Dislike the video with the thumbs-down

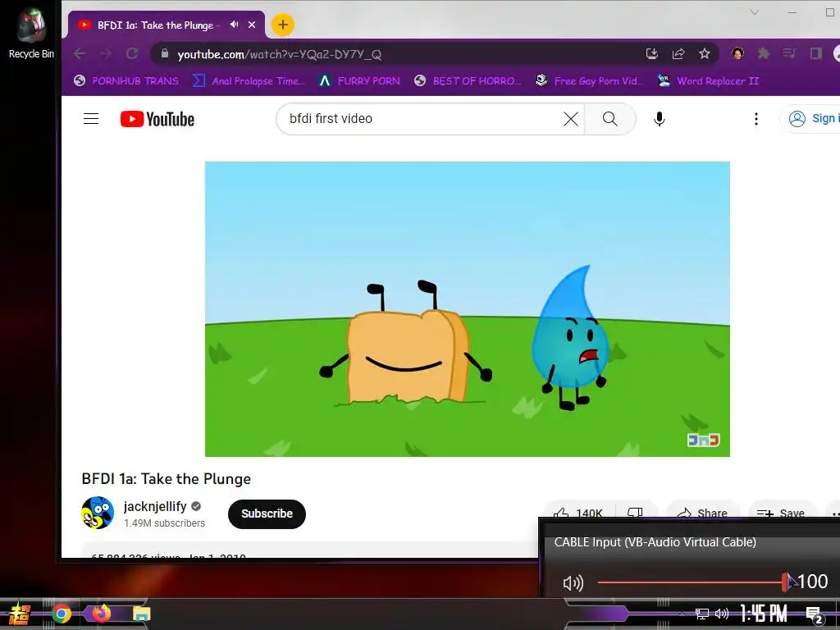(x=636, y=512)
